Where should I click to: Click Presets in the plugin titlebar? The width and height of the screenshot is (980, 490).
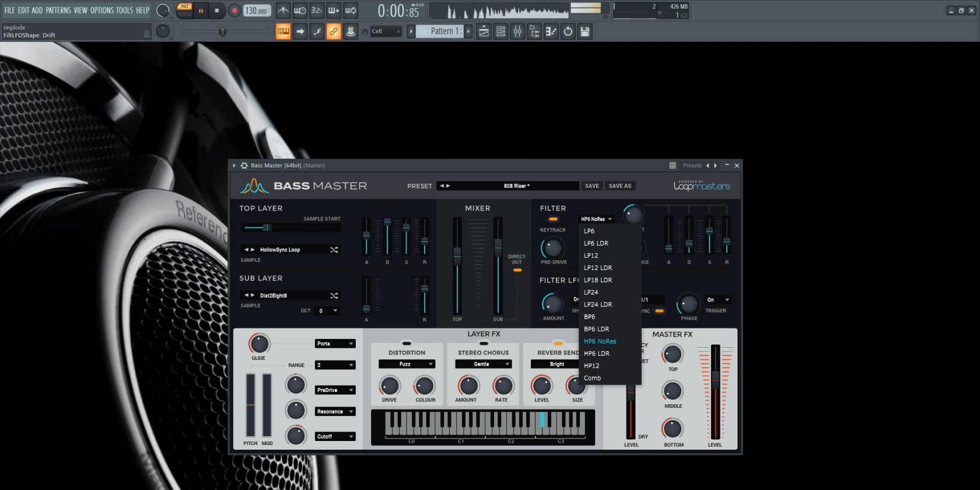point(692,166)
